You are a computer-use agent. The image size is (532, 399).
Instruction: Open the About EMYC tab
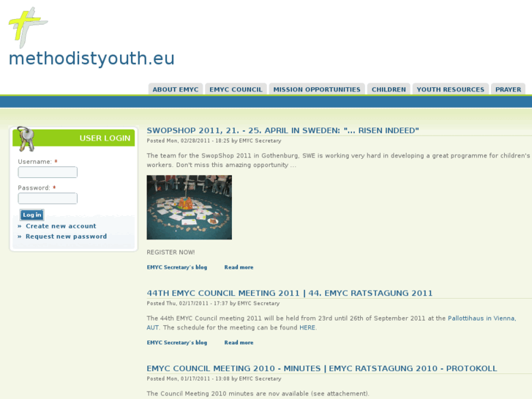pyautogui.click(x=176, y=89)
